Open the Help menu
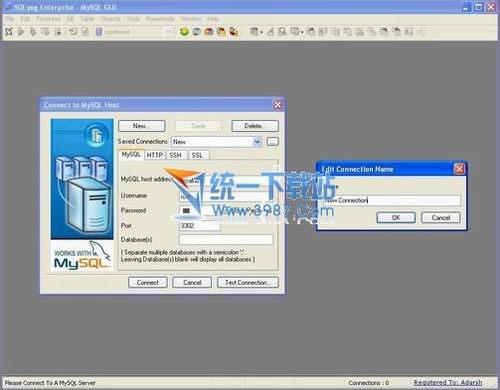Image resolution: width=500 pixels, height=390 pixels. tap(213, 19)
